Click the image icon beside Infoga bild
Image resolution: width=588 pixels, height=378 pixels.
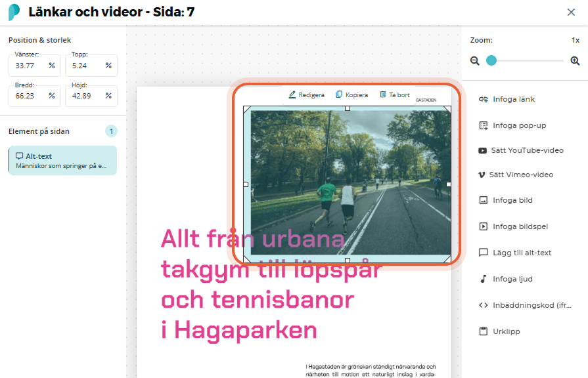point(484,200)
